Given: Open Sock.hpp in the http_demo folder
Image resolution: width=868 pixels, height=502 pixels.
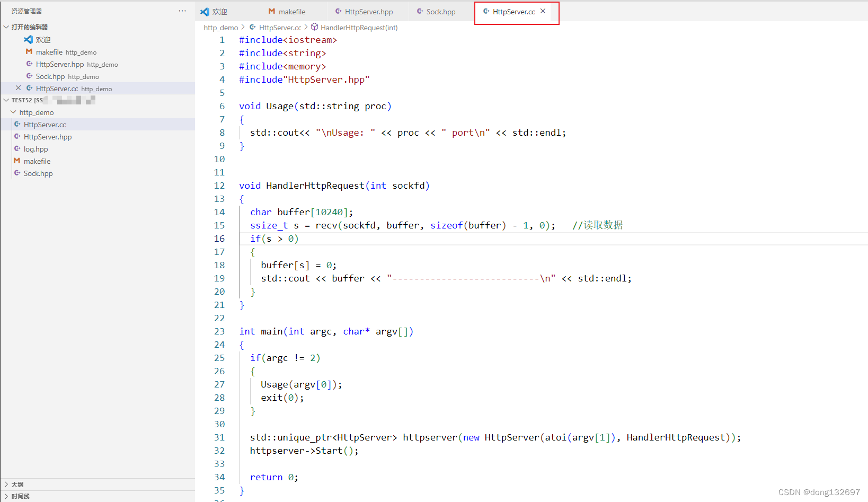Looking at the screenshot, I should pyautogui.click(x=98, y=173).
